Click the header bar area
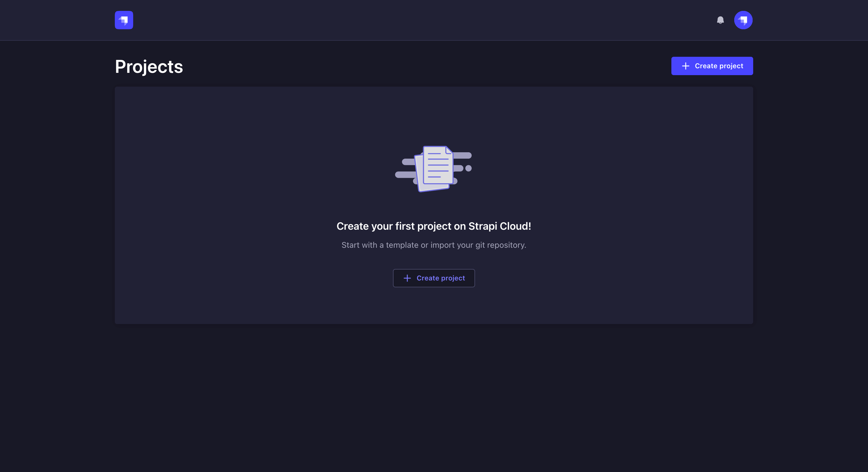The height and width of the screenshot is (472, 868). coord(434,20)
